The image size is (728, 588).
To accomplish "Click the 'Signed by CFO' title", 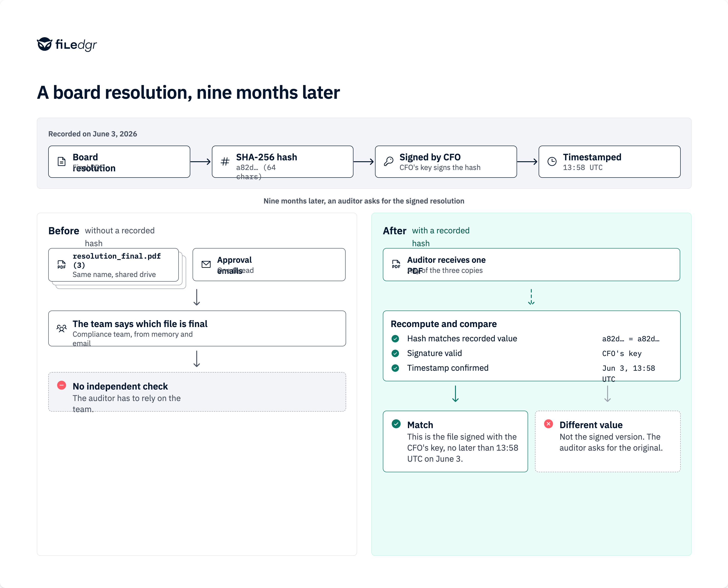I will pos(430,157).
